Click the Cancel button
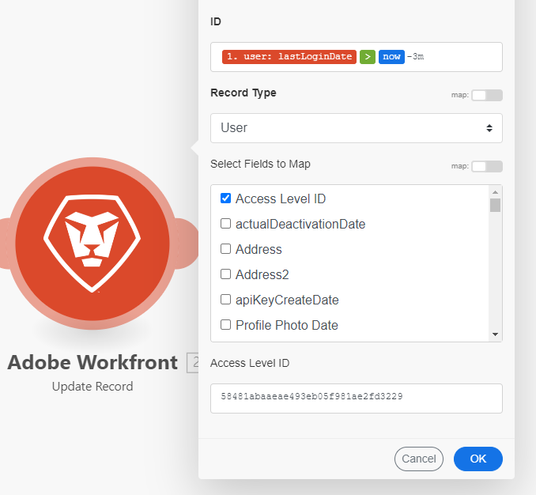This screenshot has height=495, width=536. 419,459
